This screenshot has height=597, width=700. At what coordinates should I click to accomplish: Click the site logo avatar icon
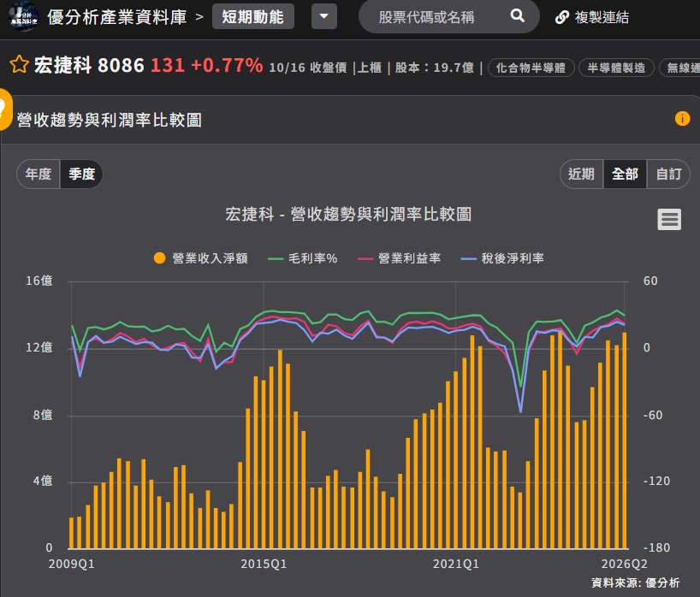click(24, 17)
